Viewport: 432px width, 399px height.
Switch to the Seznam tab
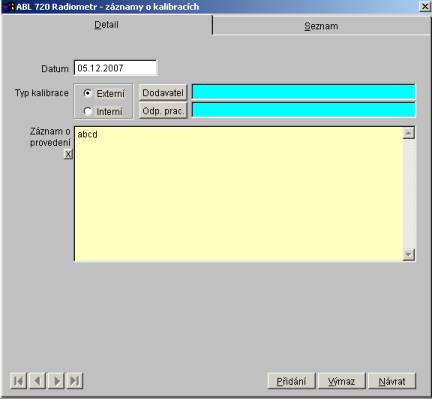pyautogui.click(x=321, y=26)
